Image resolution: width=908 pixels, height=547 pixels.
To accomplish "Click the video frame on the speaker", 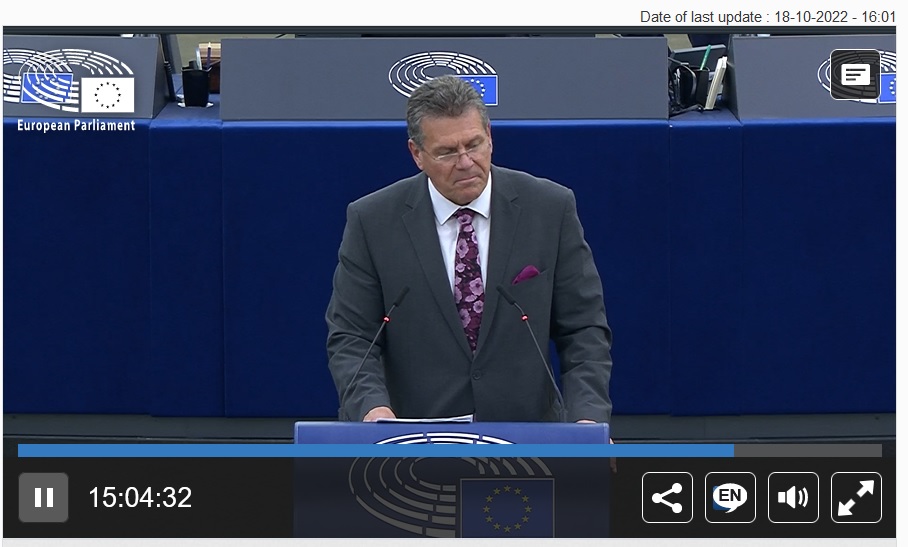I will coord(467,249).
